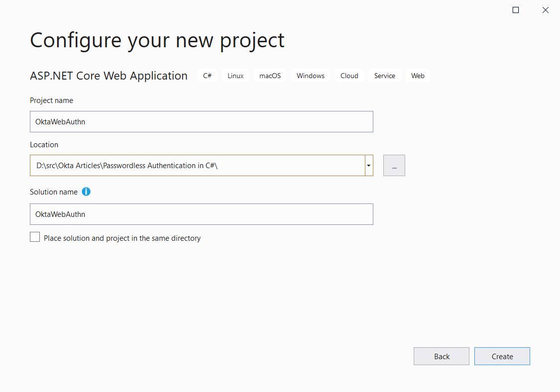Image resolution: width=560 pixels, height=392 pixels.
Task: Close the new project dialog
Action: [x=546, y=10]
